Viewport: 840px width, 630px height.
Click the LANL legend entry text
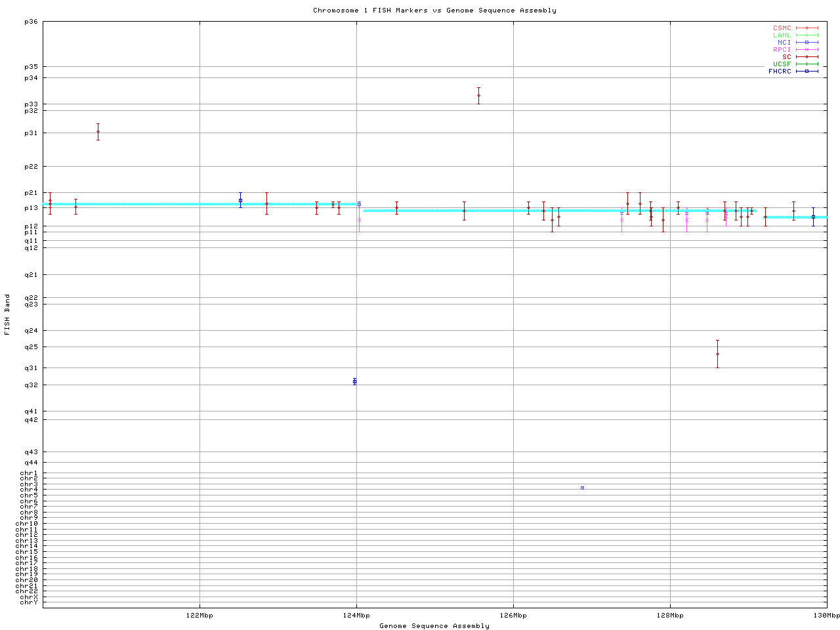(x=782, y=35)
